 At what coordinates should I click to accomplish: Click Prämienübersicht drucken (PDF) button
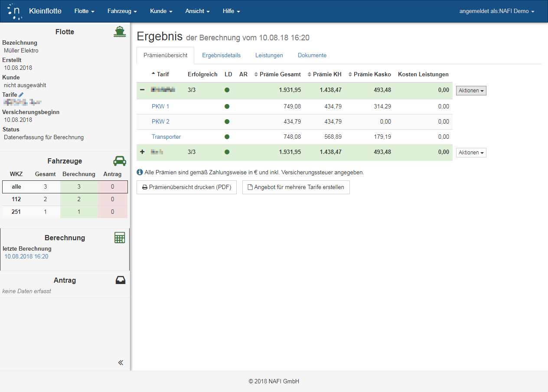(x=186, y=187)
